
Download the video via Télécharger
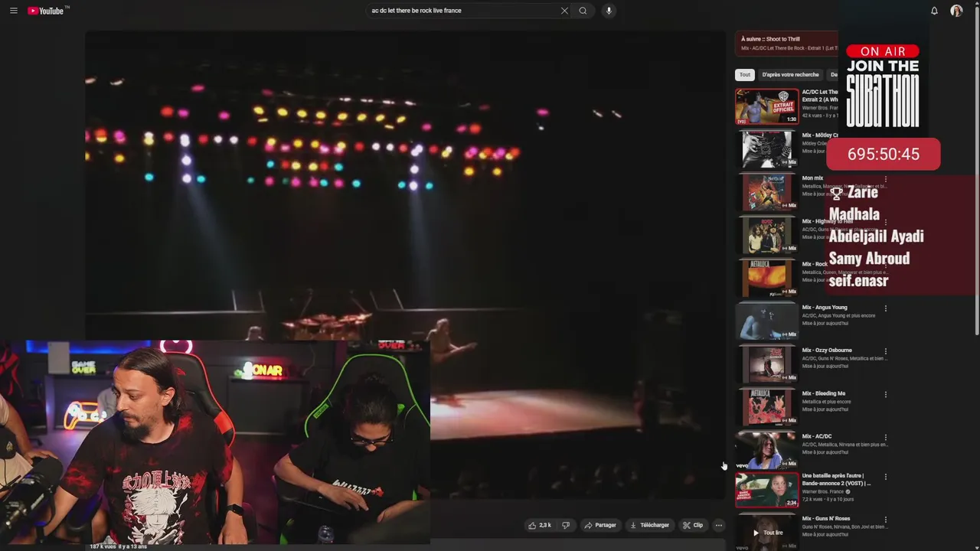(649, 525)
